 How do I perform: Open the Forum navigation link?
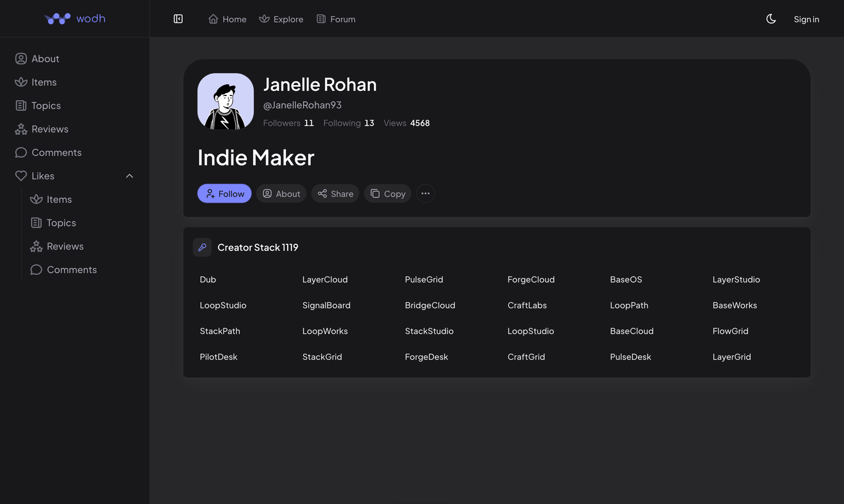(336, 19)
